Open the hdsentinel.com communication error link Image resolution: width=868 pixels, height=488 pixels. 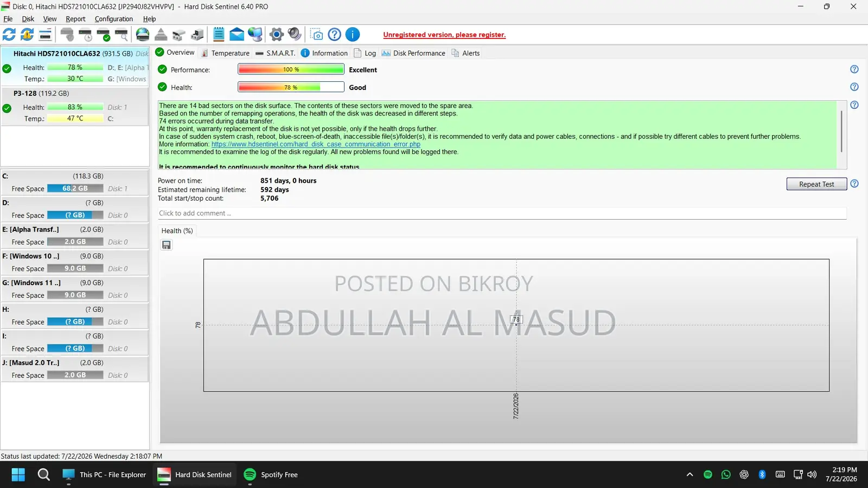pos(316,144)
